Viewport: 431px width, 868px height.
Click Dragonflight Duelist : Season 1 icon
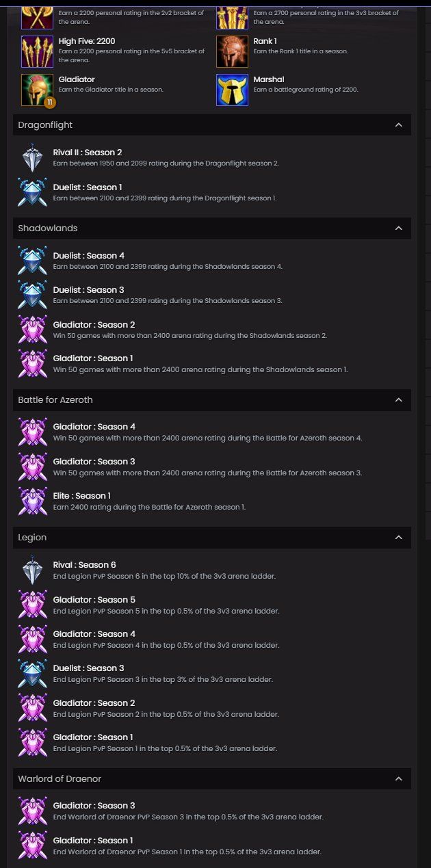pyautogui.click(x=33, y=192)
